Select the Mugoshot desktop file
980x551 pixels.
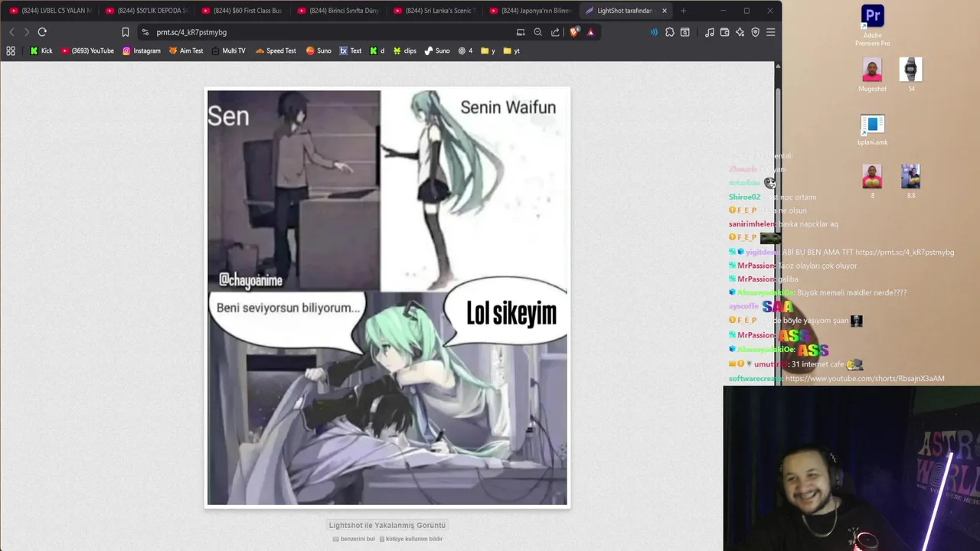click(872, 75)
